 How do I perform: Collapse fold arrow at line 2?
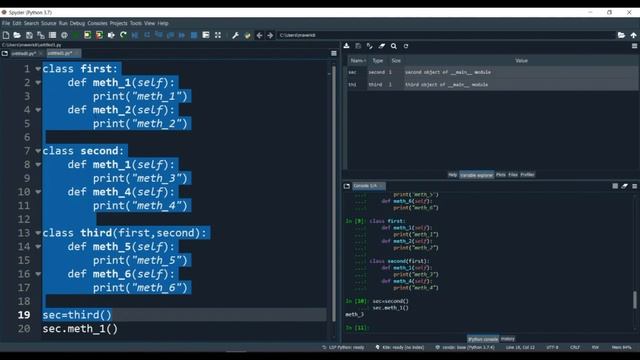tap(38, 82)
